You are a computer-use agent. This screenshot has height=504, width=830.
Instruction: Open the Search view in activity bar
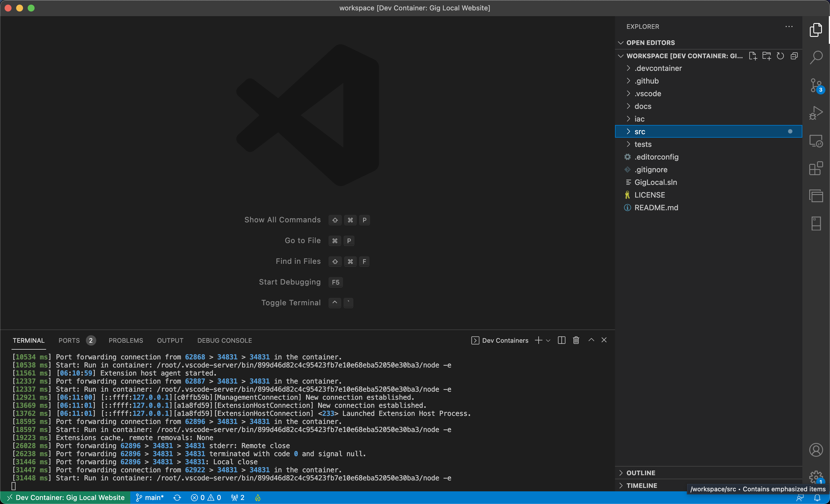click(816, 58)
